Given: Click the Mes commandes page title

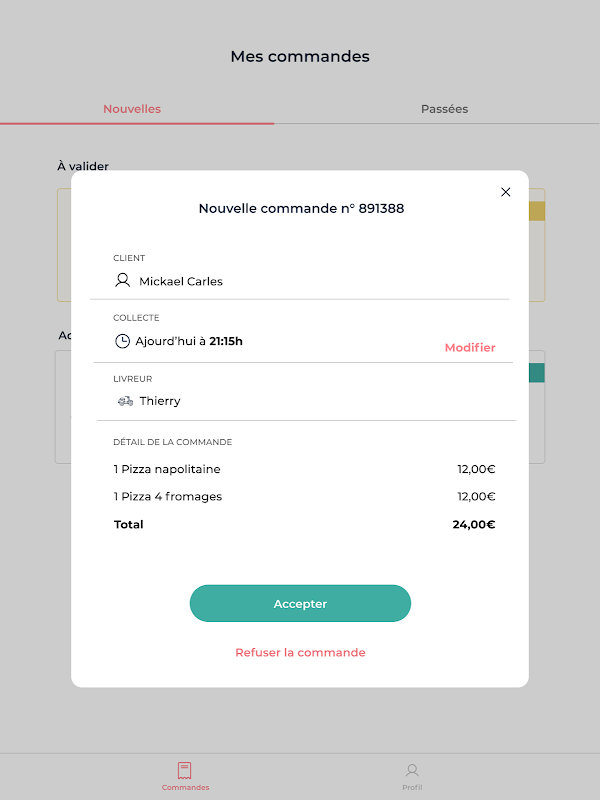Looking at the screenshot, I should [300, 56].
